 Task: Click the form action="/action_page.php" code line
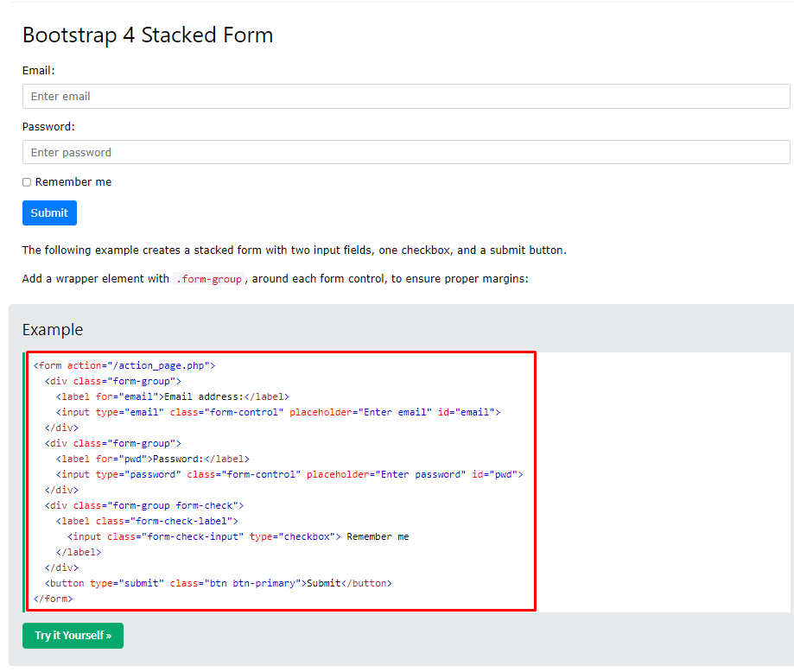click(124, 365)
